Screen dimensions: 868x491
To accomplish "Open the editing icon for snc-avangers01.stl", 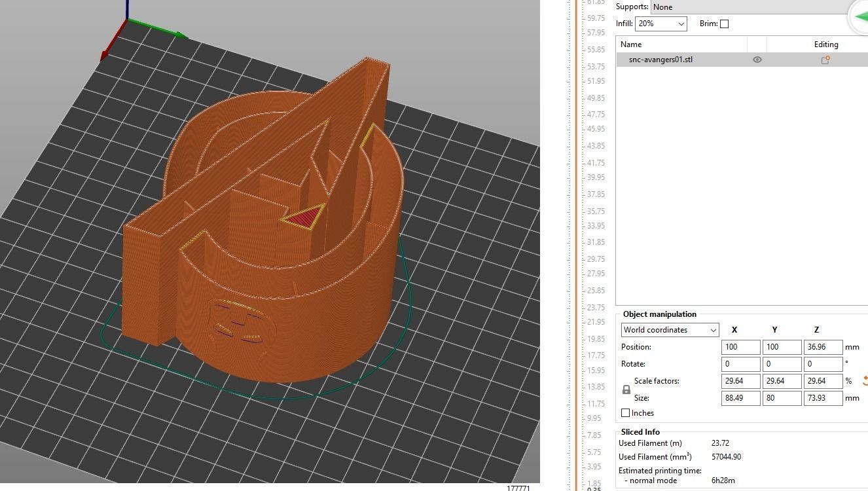I will point(825,60).
